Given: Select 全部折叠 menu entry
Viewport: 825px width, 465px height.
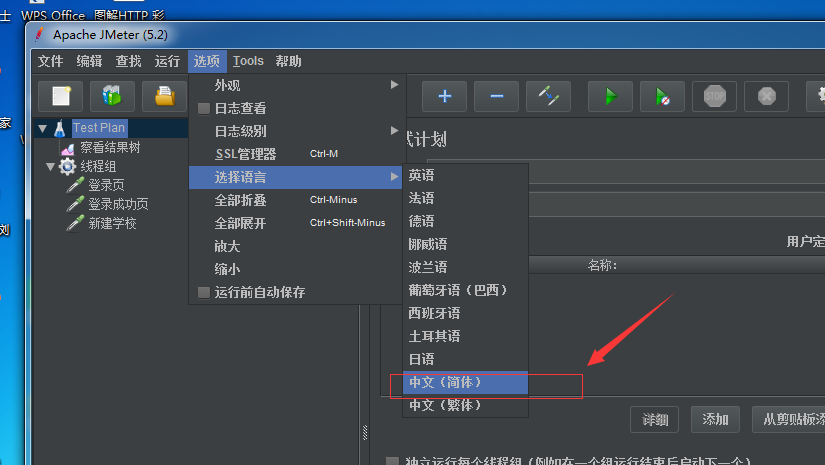Looking at the screenshot, I should pos(296,200).
